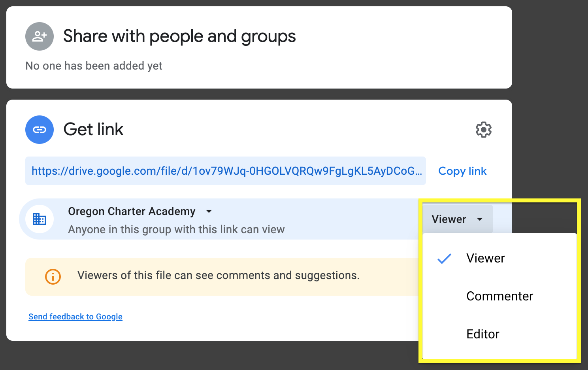Click the blue checkmark next to Viewer
Screen dimensions: 588x370
[x=445, y=259]
